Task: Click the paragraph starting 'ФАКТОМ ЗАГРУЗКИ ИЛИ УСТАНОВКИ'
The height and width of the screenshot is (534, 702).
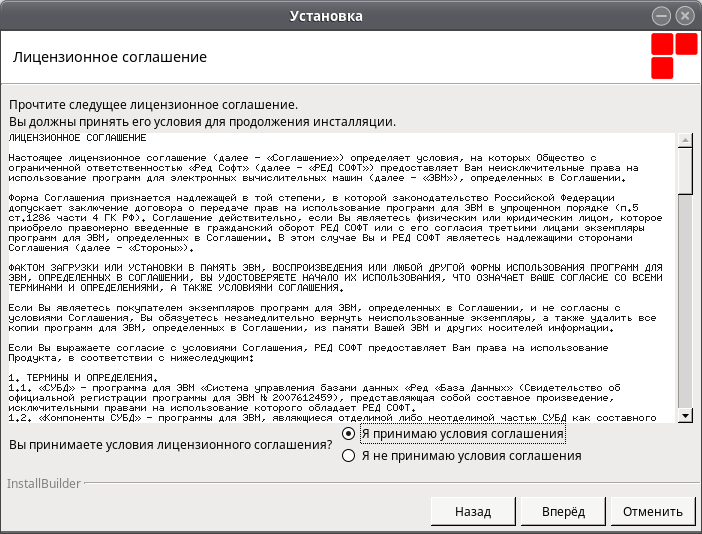Action: (x=335, y=278)
